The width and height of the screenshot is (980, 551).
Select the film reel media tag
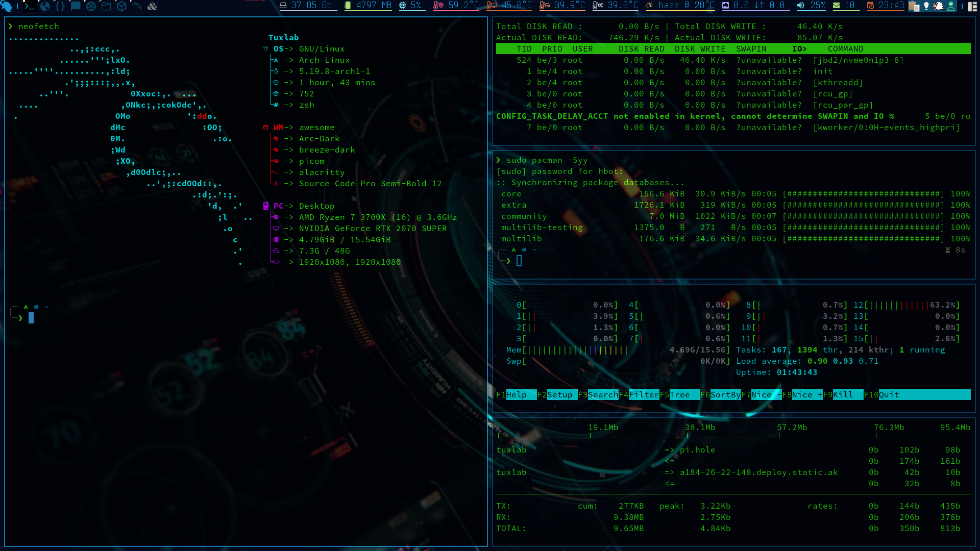[91, 6]
